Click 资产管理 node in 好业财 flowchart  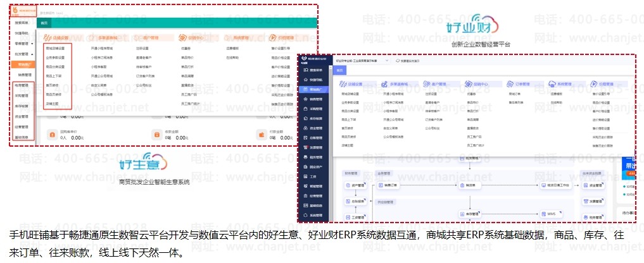(356, 186)
